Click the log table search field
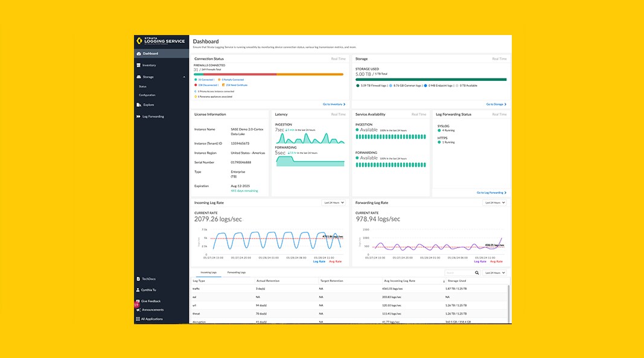This screenshot has width=644, height=358. (459, 273)
